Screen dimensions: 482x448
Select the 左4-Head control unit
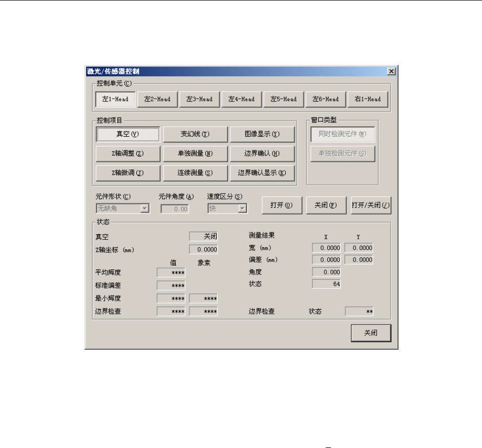pyautogui.click(x=242, y=99)
